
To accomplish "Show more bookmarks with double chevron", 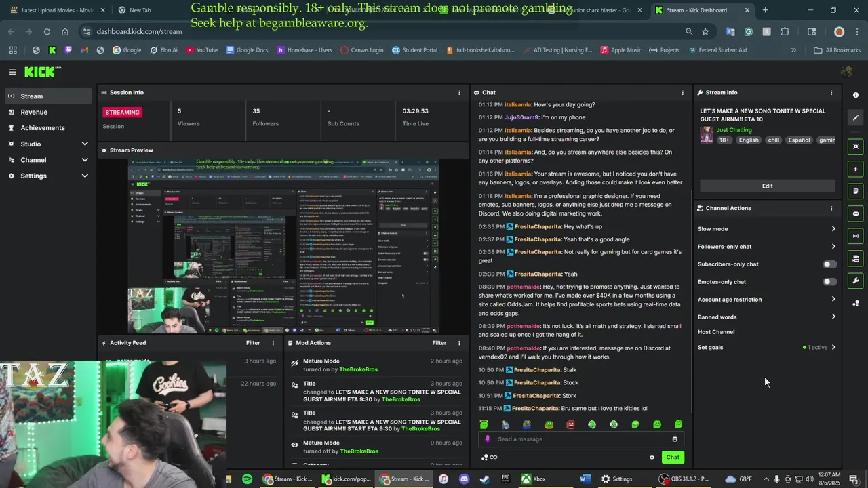I will [793, 50].
